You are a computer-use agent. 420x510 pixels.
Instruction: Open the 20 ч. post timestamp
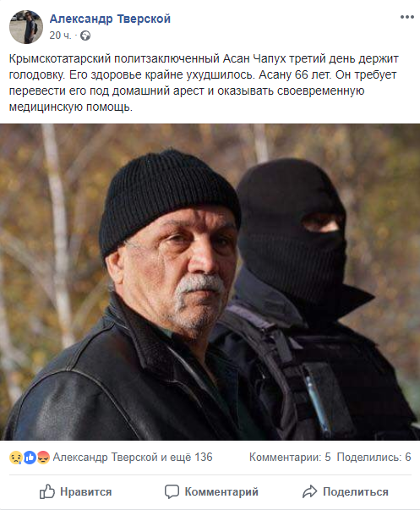coord(60,36)
